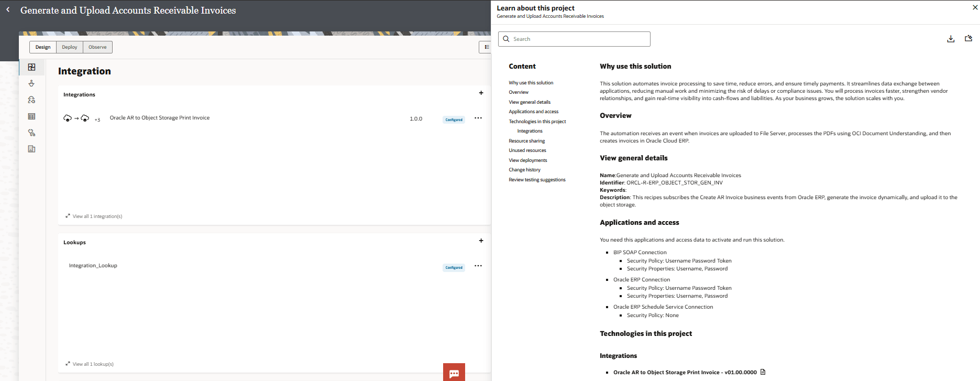Go back using the header back arrow
Viewport: 980px width, 381px height.
[8, 9]
